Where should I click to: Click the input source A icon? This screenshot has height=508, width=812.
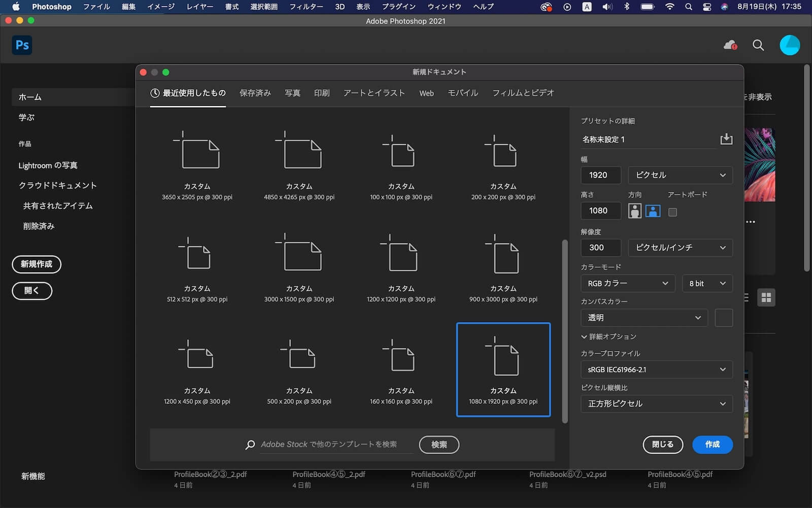click(587, 7)
